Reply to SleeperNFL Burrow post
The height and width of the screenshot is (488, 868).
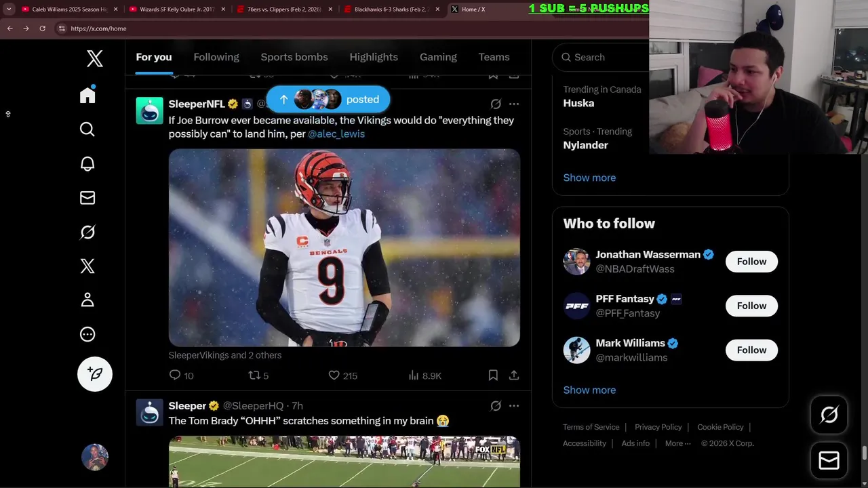click(x=181, y=375)
